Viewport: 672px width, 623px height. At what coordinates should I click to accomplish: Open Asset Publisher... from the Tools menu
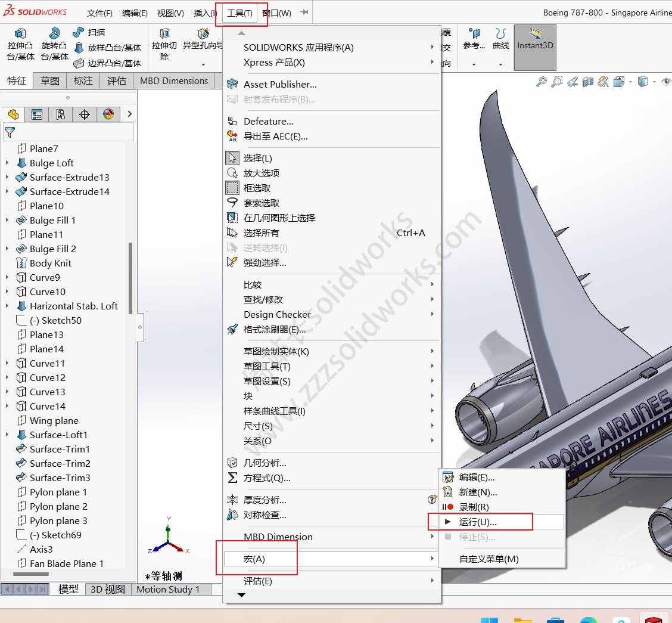[x=332, y=85]
